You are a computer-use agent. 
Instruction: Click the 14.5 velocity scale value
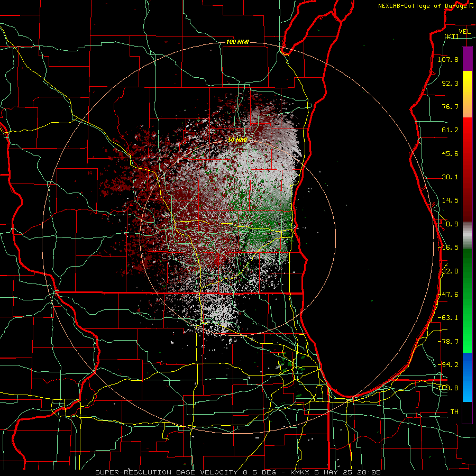click(450, 200)
